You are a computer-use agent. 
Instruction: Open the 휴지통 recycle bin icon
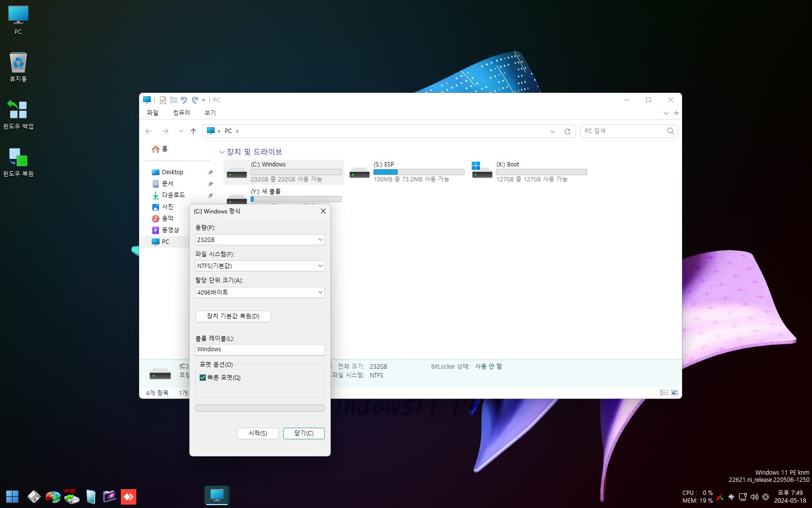(18, 67)
